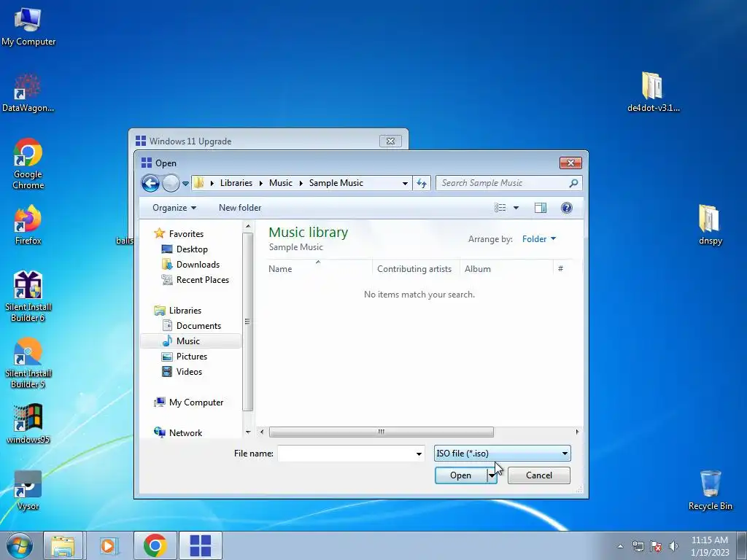
Task: Open Help with the question mark icon
Action: pos(566,208)
